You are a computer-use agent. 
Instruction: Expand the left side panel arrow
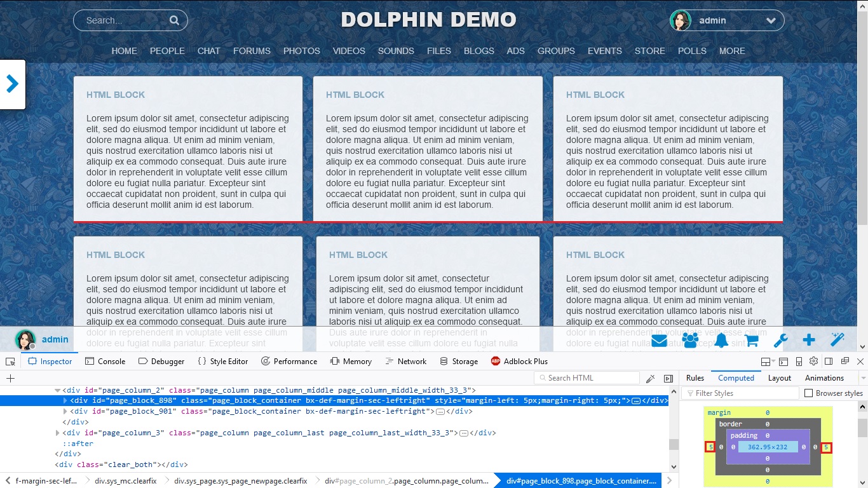click(12, 84)
